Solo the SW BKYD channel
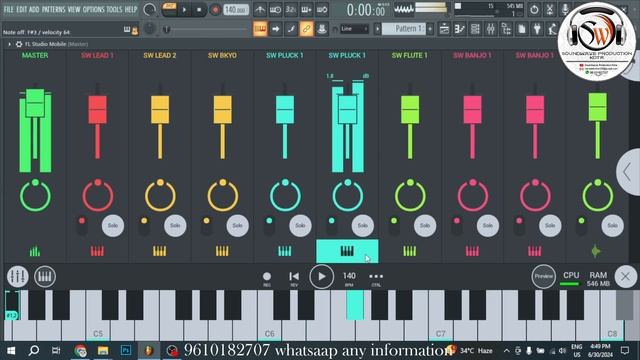The height and width of the screenshot is (360, 640). click(x=238, y=225)
